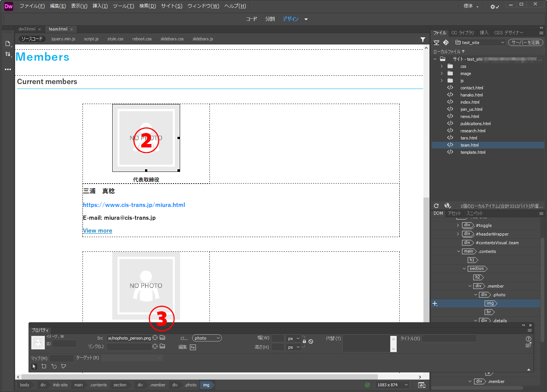Click the globe sync icon beside refresh
This screenshot has height=392, width=547.
(x=448, y=206)
